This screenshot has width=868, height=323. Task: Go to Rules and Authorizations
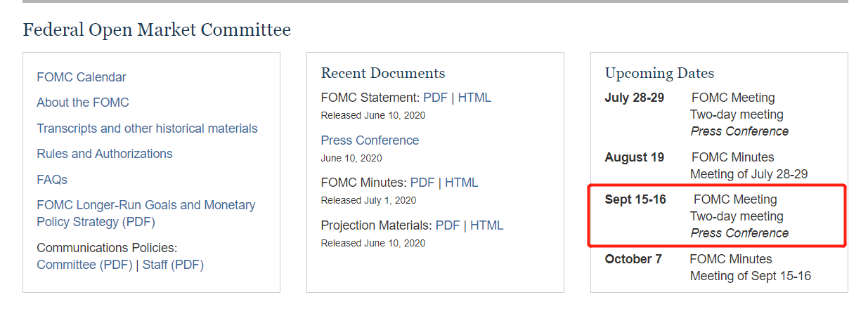click(x=105, y=154)
